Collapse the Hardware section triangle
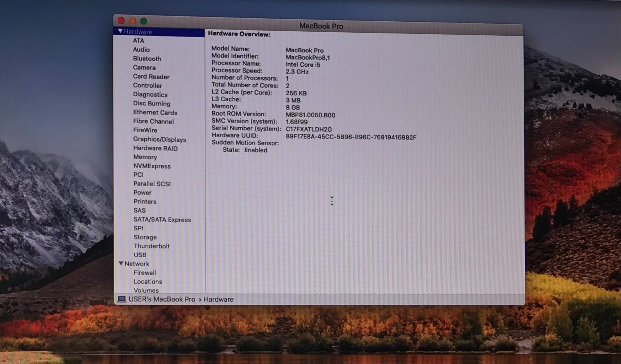621x364 pixels. (x=120, y=31)
